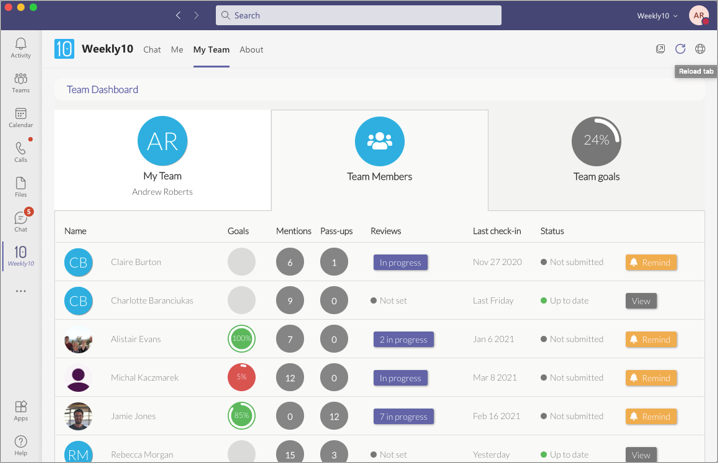This screenshot has width=718, height=463.
Task: View Rebecca Morgan's check-in
Action: click(x=641, y=454)
